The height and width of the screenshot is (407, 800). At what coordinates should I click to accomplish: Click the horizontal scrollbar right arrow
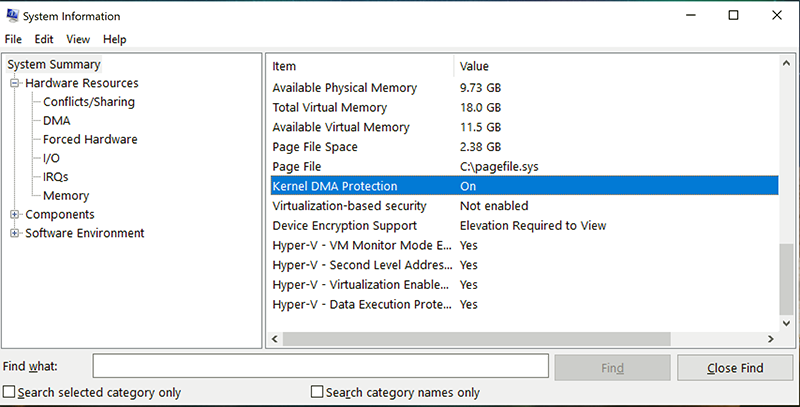pyautogui.click(x=770, y=339)
